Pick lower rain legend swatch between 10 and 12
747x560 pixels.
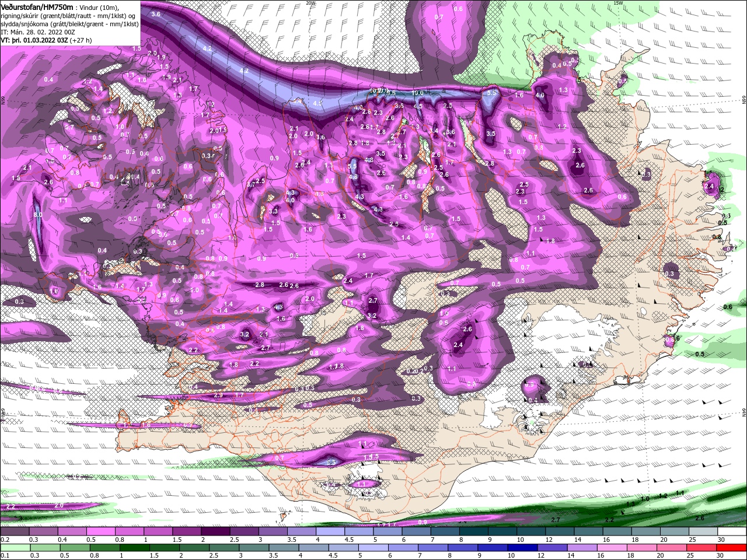point(522,548)
